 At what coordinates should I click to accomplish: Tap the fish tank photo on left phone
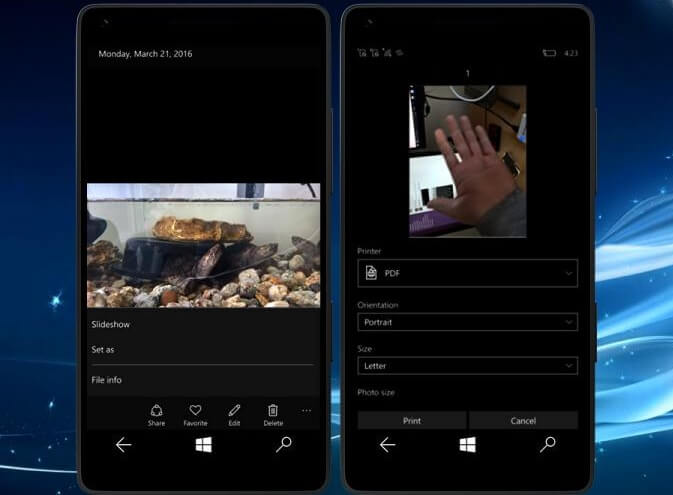[203, 245]
